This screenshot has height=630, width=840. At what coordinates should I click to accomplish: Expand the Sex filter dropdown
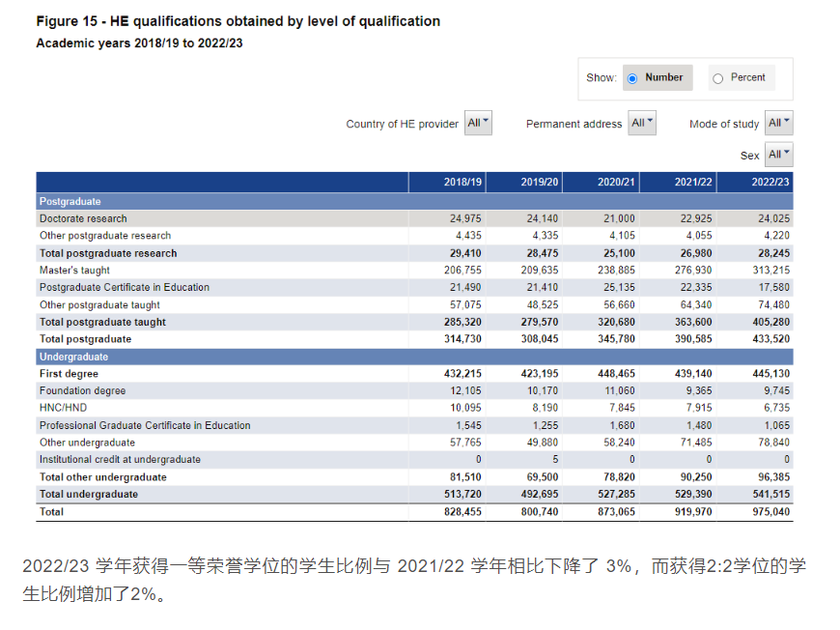pos(779,155)
